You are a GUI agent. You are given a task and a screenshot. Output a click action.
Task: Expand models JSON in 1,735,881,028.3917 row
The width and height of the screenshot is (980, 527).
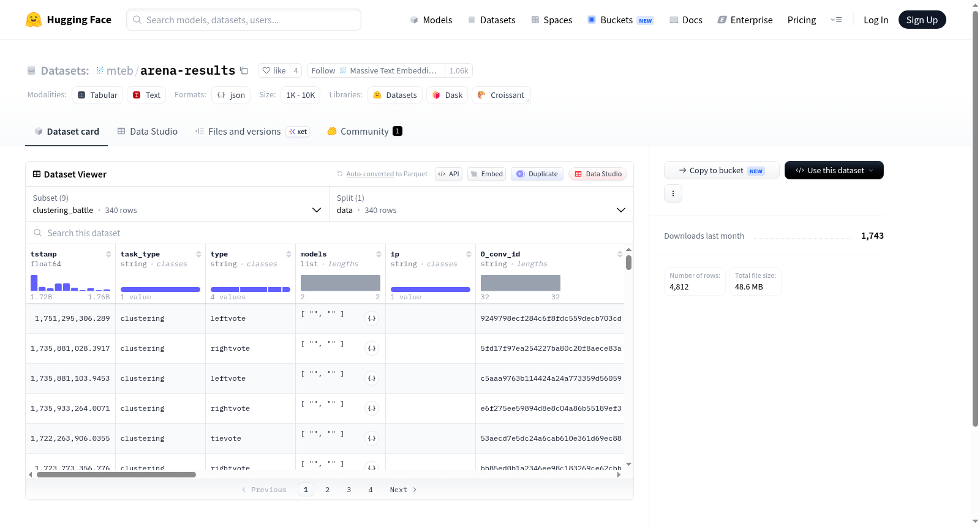tap(372, 348)
